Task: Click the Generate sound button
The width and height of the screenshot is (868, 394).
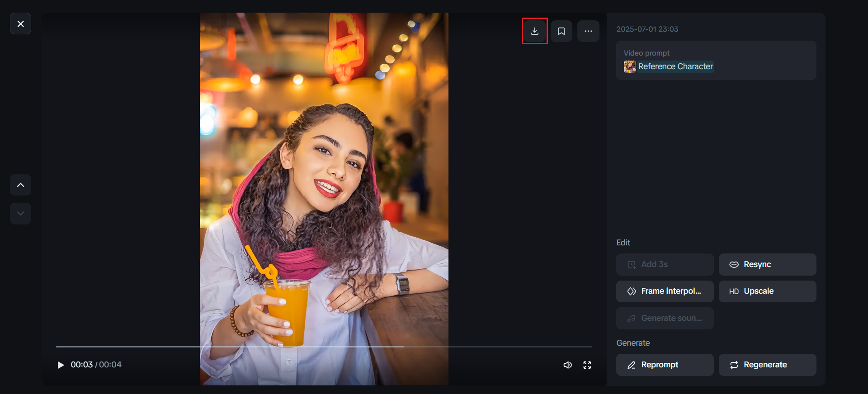Action: coord(665,318)
